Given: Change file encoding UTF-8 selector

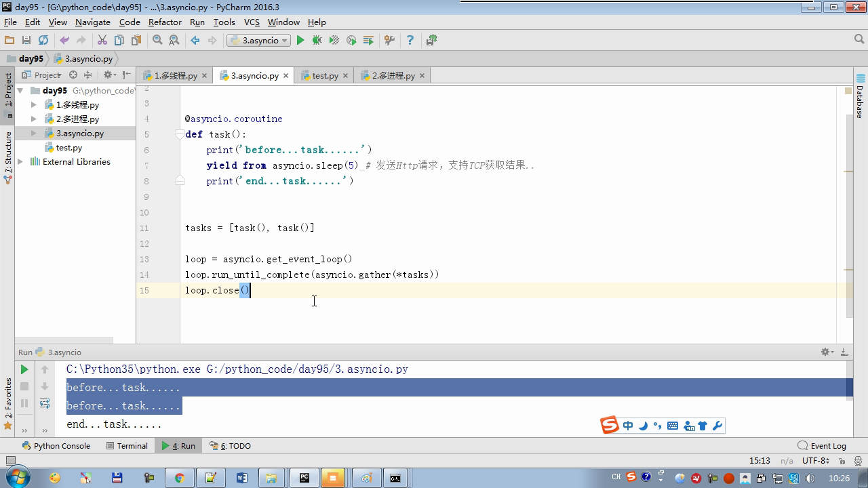Looking at the screenshot, I should pyautogui.click(x=816, y=461).
